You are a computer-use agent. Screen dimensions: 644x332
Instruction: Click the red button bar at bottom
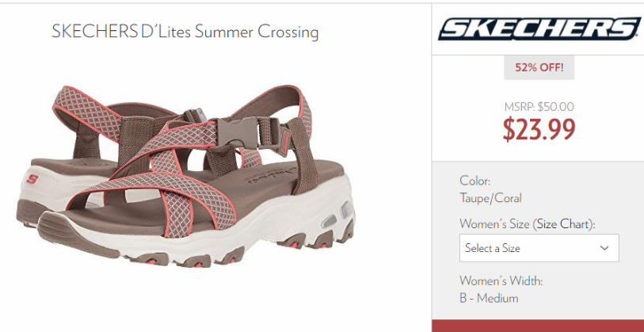[538, 326]
